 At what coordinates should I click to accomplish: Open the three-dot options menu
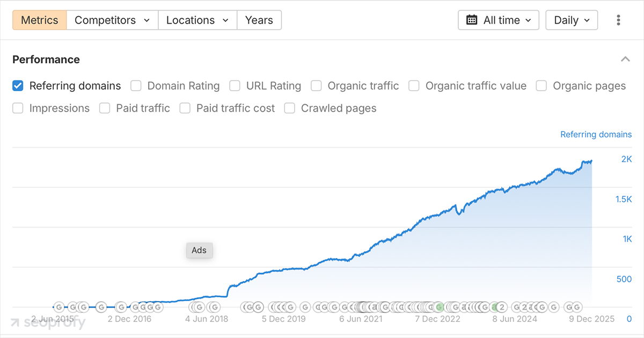point(618,20)
